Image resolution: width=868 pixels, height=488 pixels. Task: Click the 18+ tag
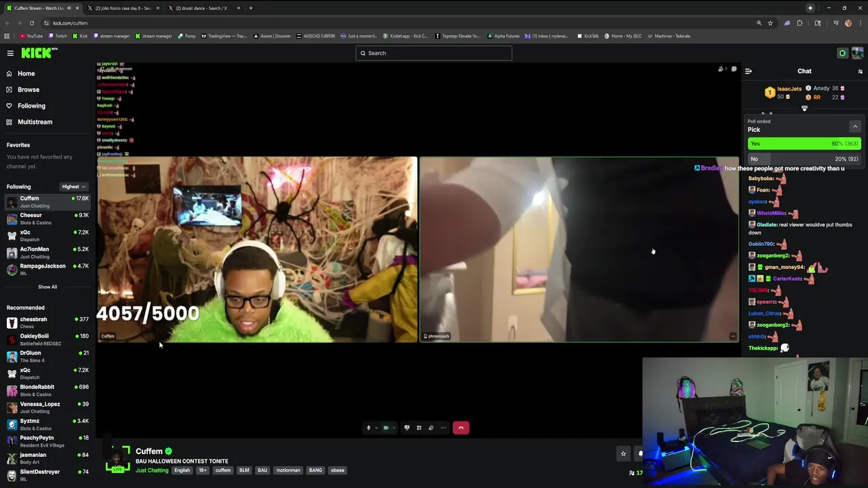click(x=202, y=470)
